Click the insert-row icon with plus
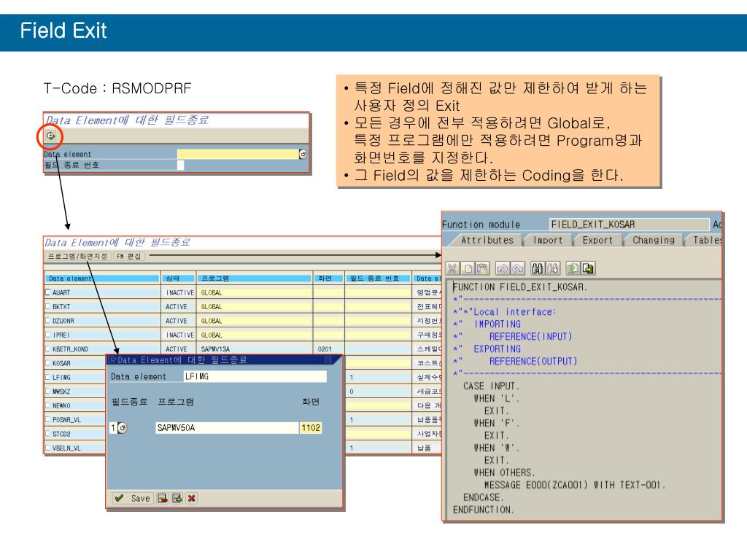Screen dimensions: 747x560 (x=177, y=498)
